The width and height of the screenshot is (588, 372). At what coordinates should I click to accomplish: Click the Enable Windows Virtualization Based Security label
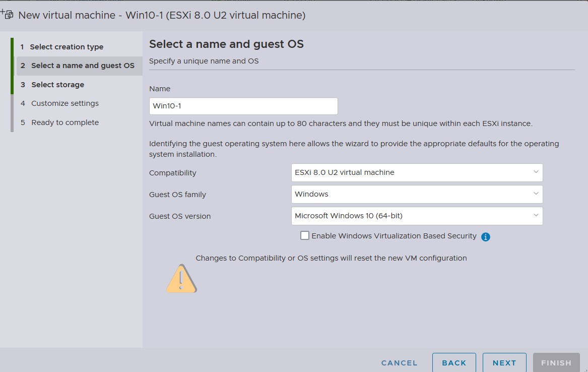coord(394,236)
